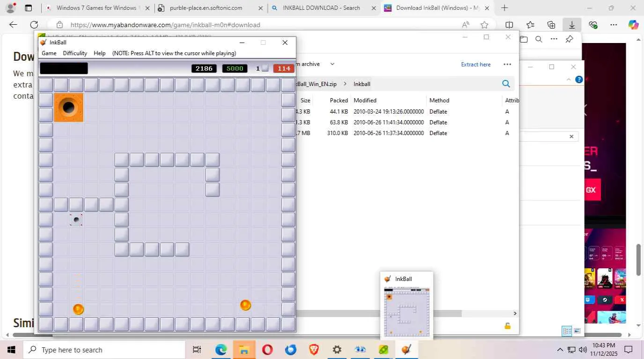Click the Windows taskbar search box
644x359 pixels.
point(104,350)
